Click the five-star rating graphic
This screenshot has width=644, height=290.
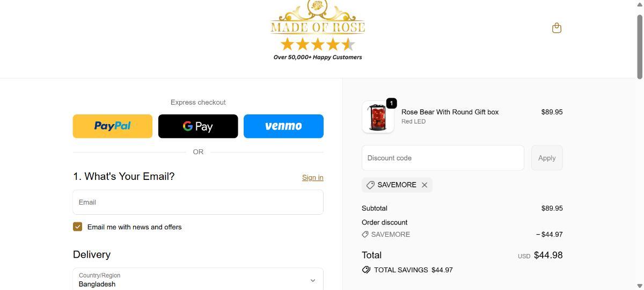(x=318, y=44)
